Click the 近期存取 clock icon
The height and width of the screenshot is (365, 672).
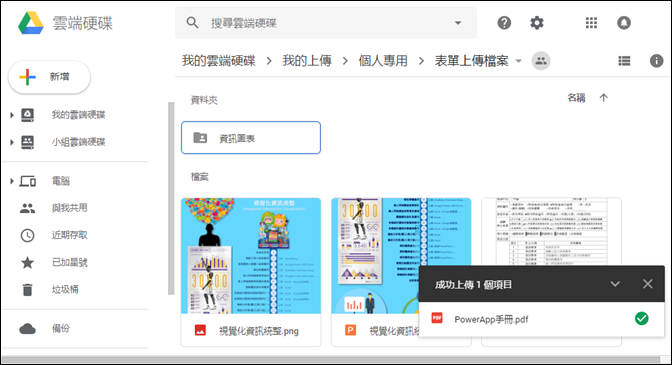pos(27,236)
